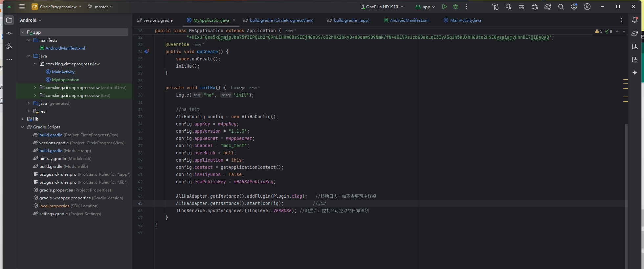Open the Project tool window folder icon
Image resolution: width=644 pixels, height=269 pixels.
click(9, 20)
